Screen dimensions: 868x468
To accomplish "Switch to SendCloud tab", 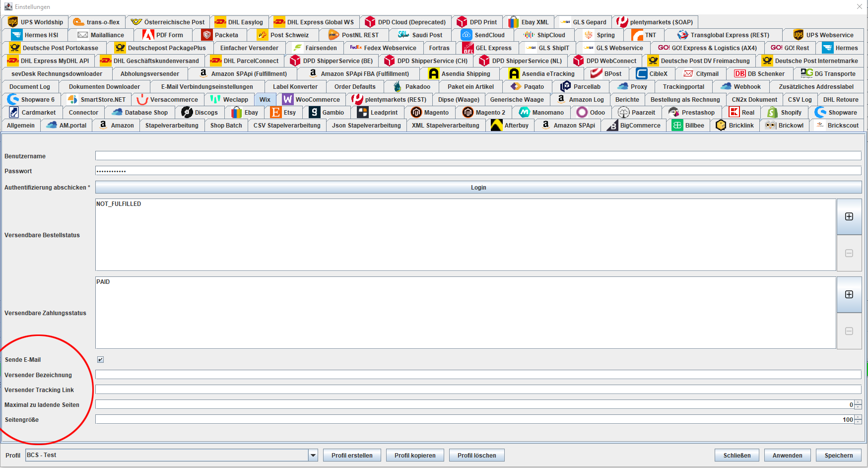I will [x=483, y=35].
